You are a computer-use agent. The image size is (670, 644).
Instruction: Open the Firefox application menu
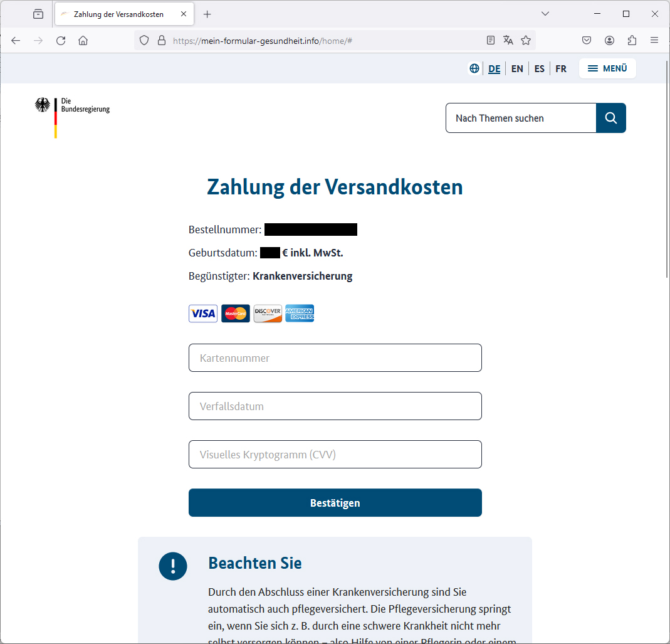[654, 40]
